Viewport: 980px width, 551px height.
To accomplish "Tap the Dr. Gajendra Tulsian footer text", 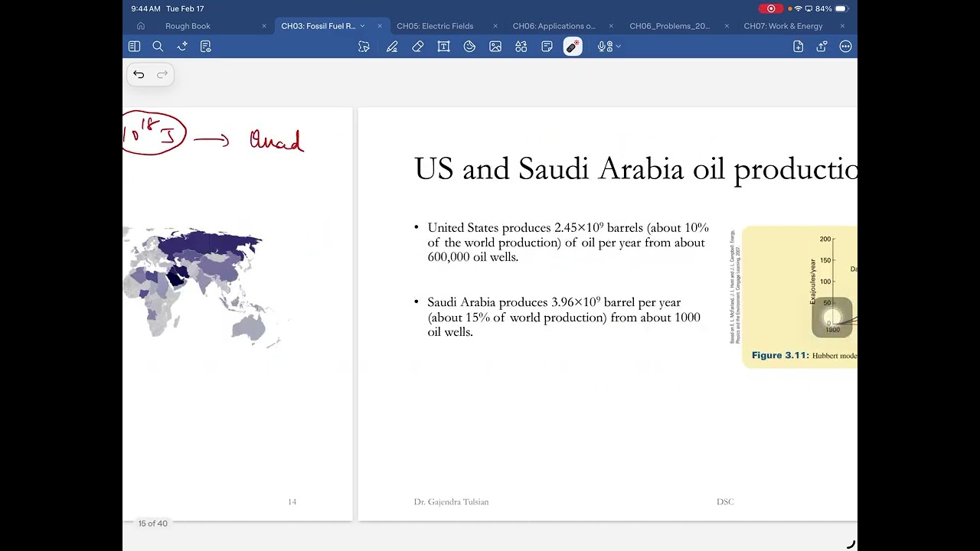I will point(451,502).
